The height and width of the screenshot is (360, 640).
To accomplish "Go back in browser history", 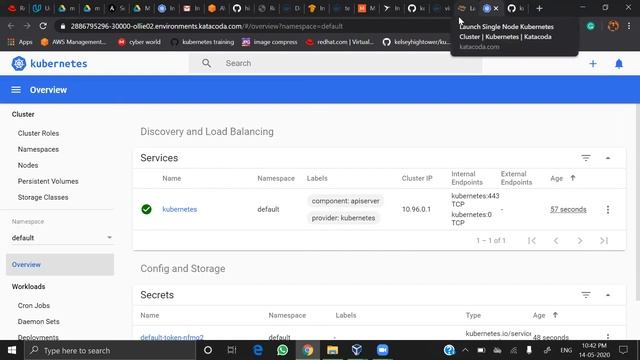I will point(11,26).
